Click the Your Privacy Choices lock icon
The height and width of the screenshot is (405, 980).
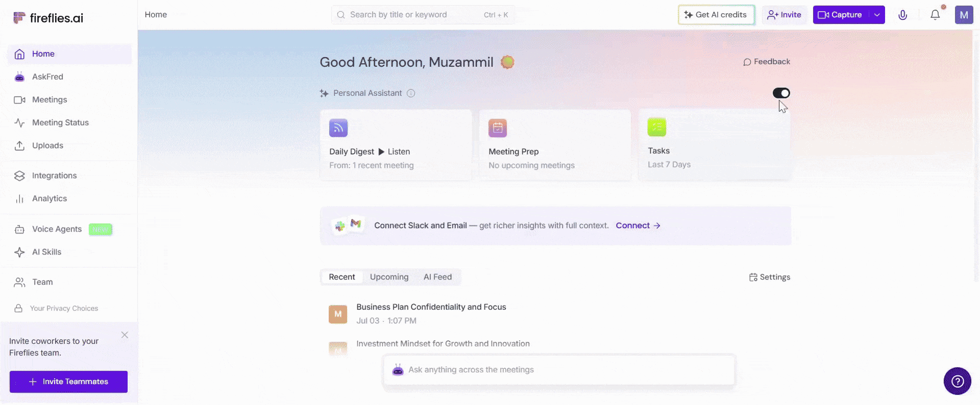[18, 309]
